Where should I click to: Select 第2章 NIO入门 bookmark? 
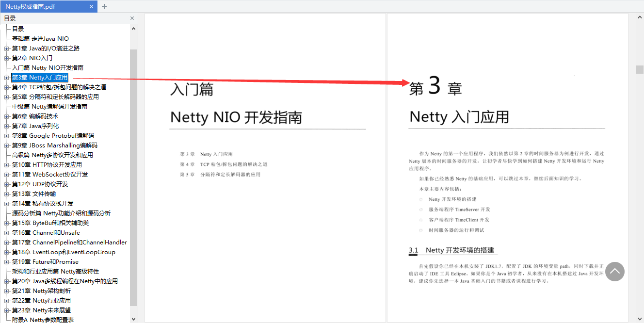pos(32,58)
